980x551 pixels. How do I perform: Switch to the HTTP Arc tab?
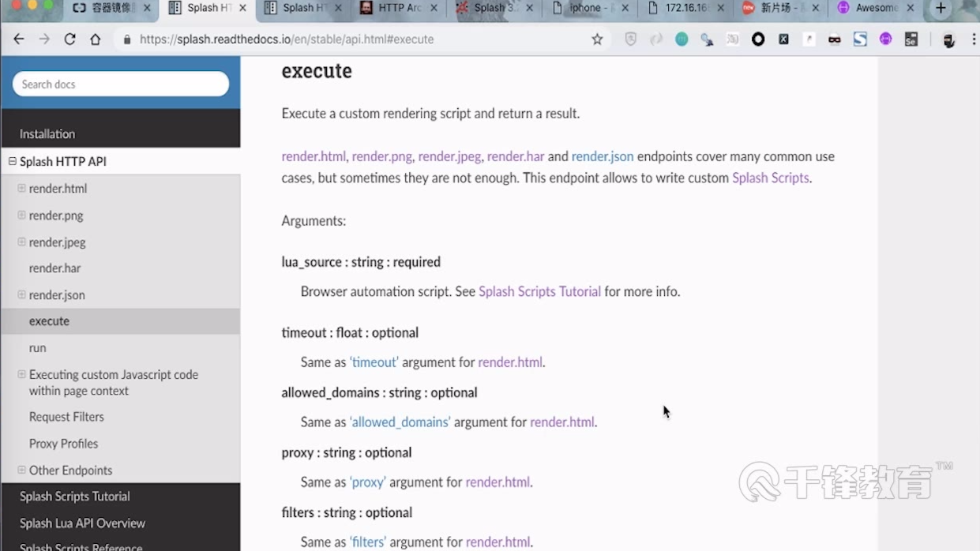(400, 8)
